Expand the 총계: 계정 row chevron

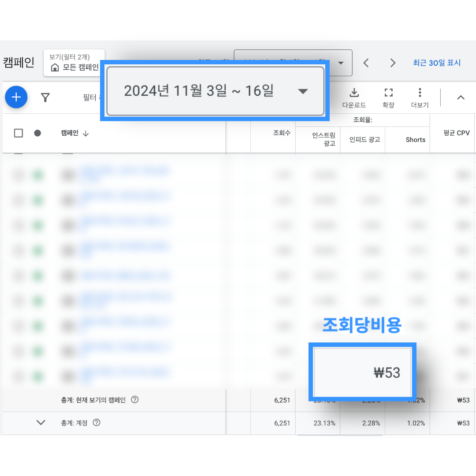[41, 422]
